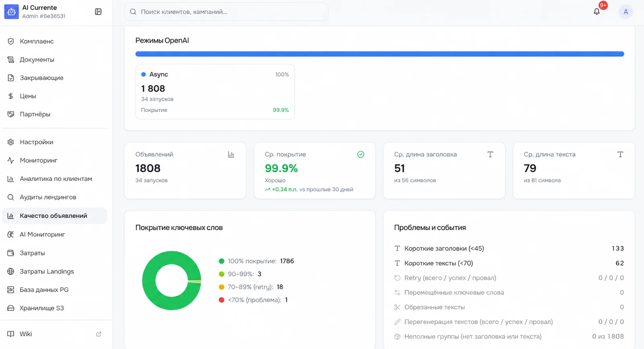
Task: Click the Неполные группы row label
Action: (473, 337)
